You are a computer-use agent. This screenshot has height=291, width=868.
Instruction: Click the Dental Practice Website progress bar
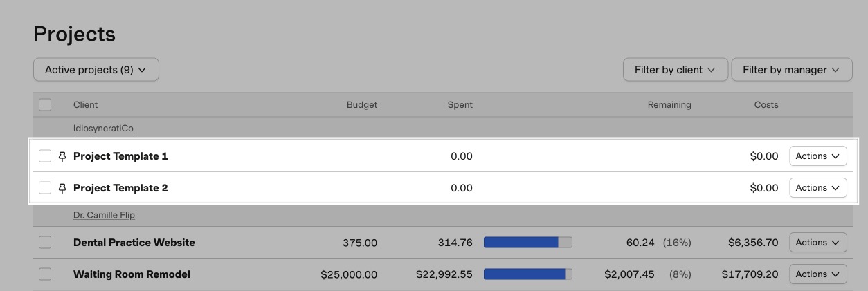(527, 243)
